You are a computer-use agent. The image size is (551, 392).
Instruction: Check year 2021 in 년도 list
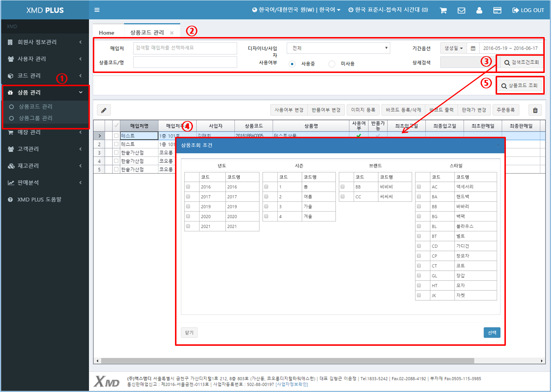(188, 226)
